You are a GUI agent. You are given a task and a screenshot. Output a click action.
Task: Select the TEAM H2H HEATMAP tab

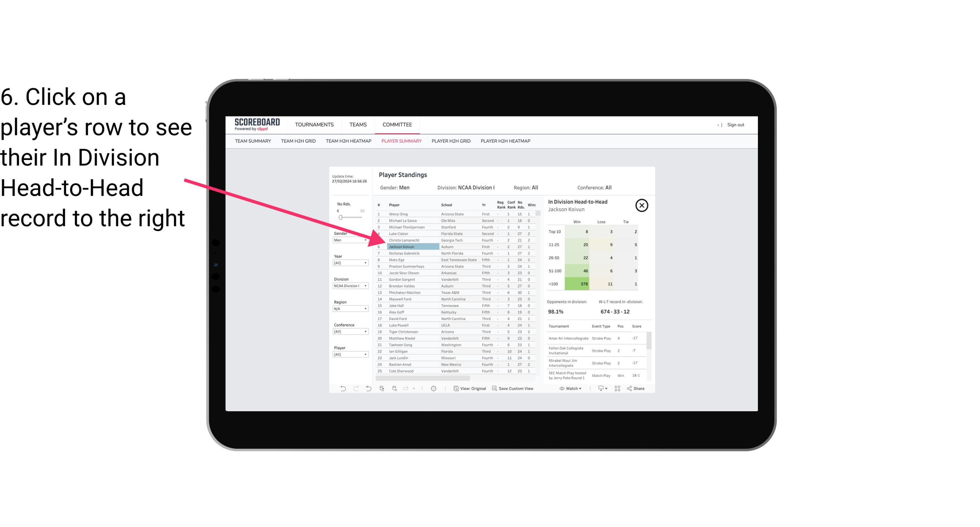[347, 141]
